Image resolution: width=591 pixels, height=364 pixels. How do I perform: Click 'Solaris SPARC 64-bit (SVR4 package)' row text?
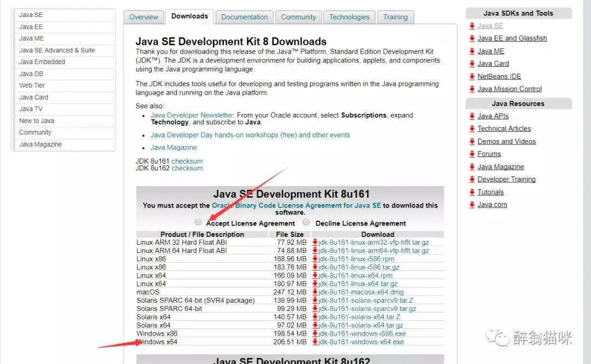click(195, 301)
